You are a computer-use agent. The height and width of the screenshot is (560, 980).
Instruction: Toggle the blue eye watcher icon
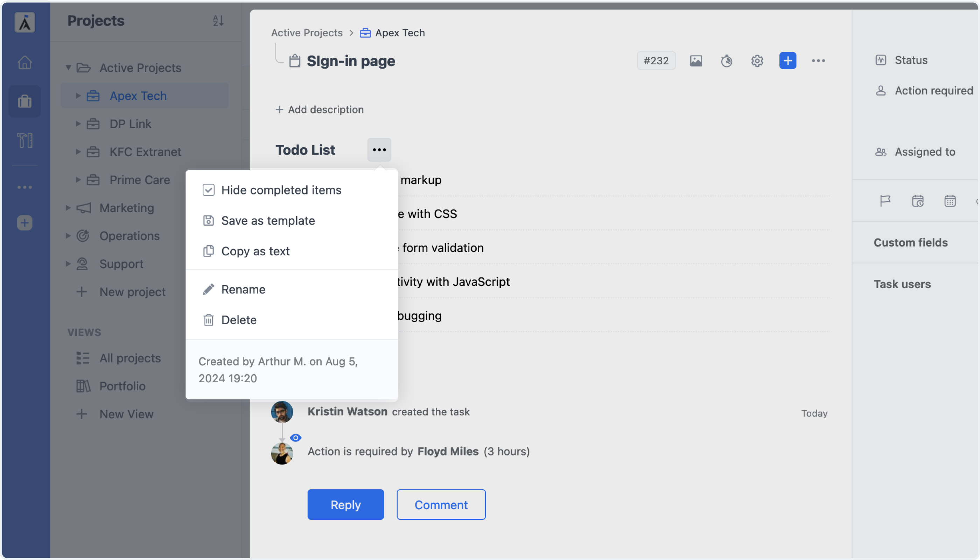(295, 438)
